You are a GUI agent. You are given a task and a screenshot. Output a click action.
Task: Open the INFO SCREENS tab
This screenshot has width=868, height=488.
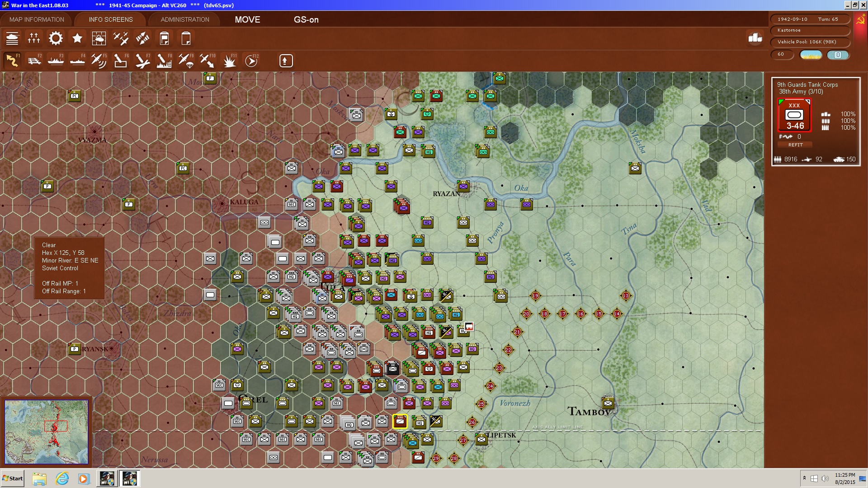tap(111, 19)
